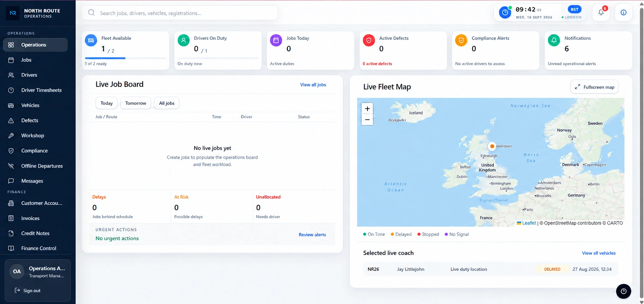This screenshot has width=644, height=304.
Task: Click the North Route logo icon
Action: 13,13
